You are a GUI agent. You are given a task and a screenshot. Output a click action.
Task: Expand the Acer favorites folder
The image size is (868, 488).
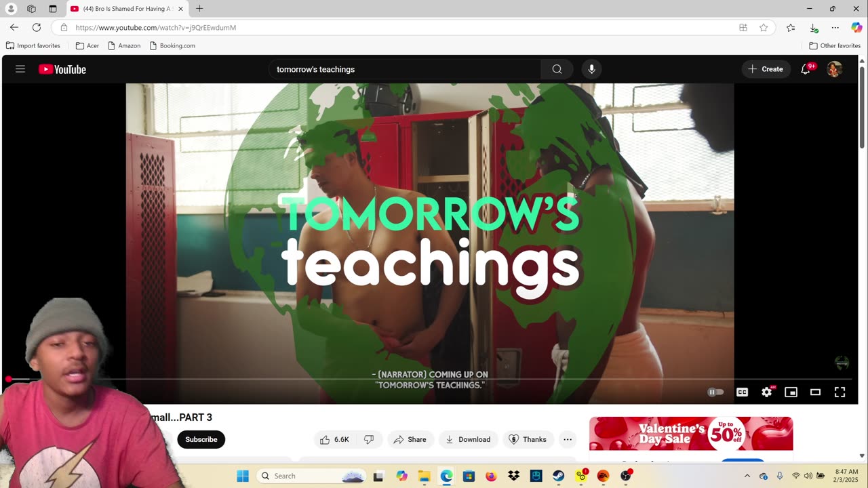coord(87,45)
